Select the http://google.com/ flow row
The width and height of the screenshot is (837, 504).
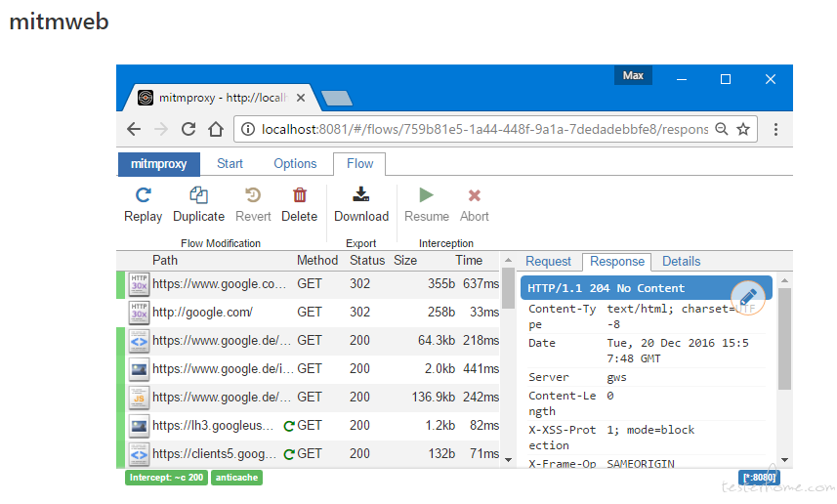click(x=309, y=313)
